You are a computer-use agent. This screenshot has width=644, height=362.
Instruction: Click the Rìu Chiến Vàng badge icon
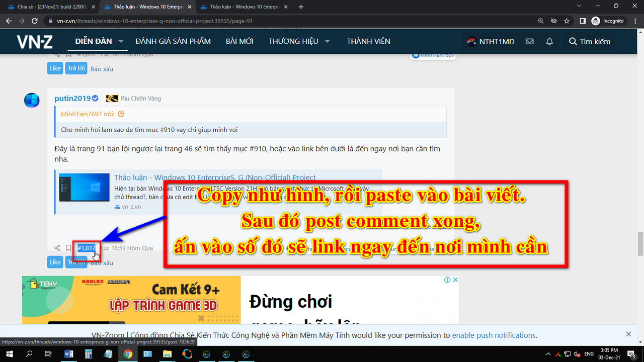point(111,99)
